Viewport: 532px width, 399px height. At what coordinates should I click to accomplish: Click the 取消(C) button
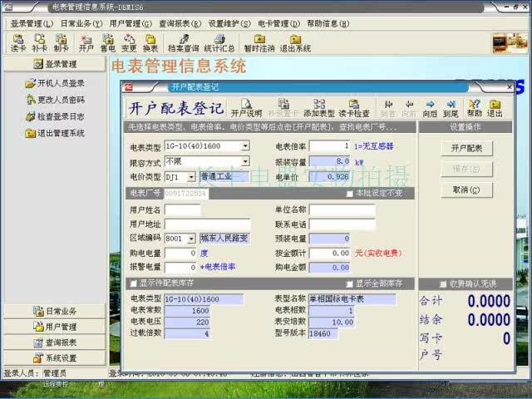[x=466, y=190]
